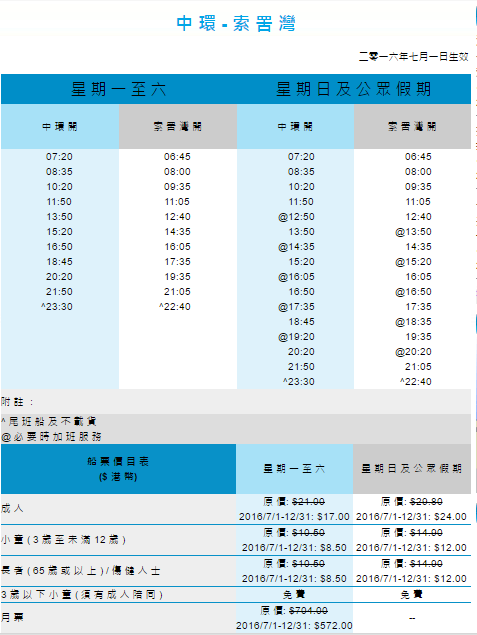Click ^23:30 in the 星期日及公眾假期 中環開 column
Screen dimensions: 477x635
coord(298,381)
